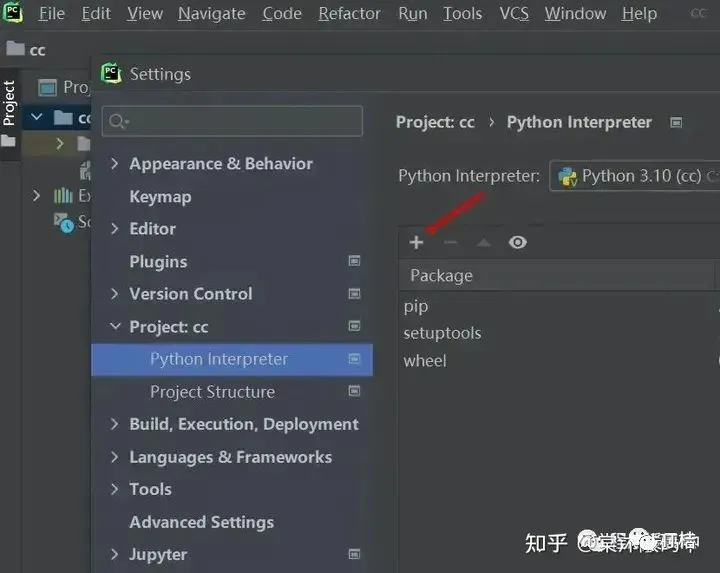The width and height of the screenshot is (720, 573).
Task: Click the PyCharm logo in title bar
Action: pyautogui.click(x=15, y=13)
